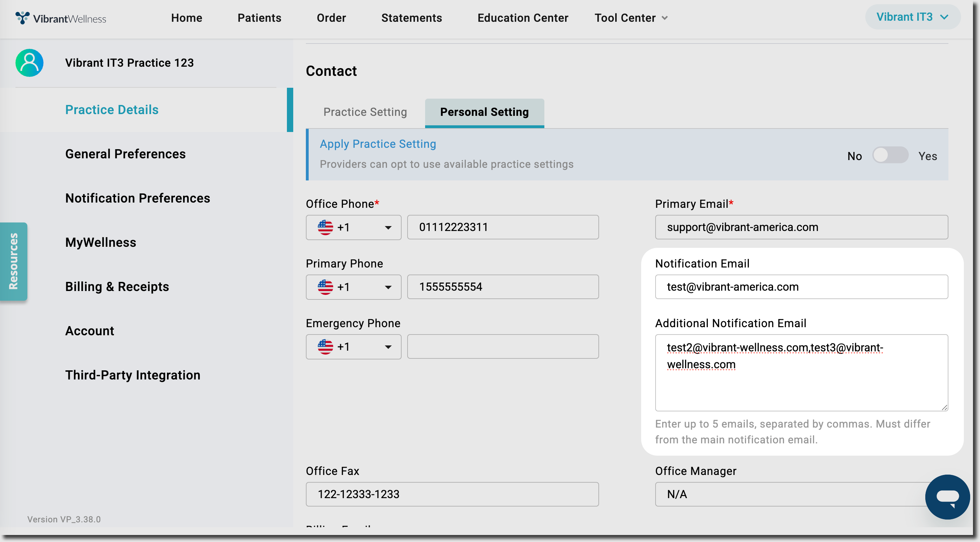Select the Personal Setting tab
Screen dimensions: 980x542
[484, 112]
